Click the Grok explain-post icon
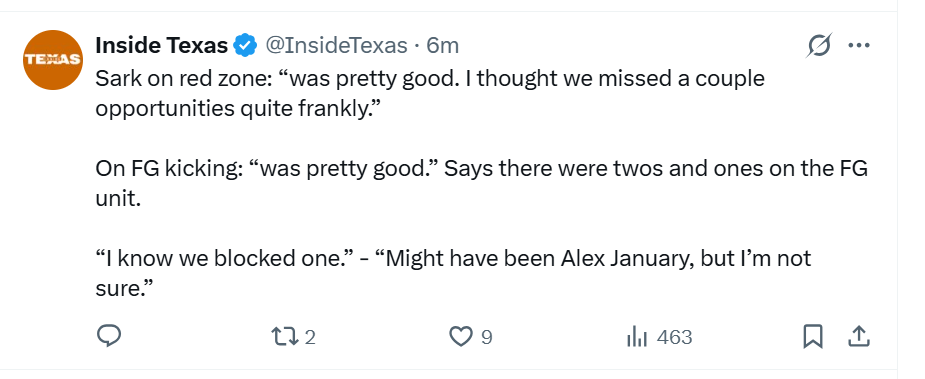The width and height of the screenshot is (925, 379). [819, 45]
